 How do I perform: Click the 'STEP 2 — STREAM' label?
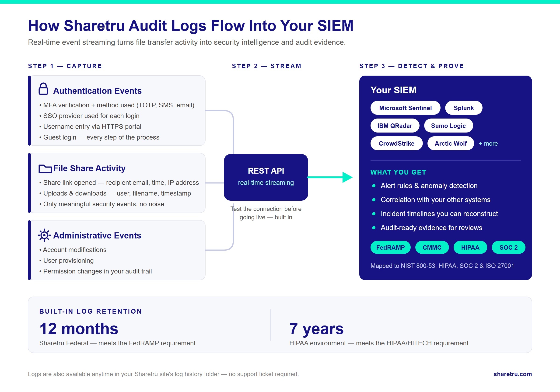(x=267, y=66)
